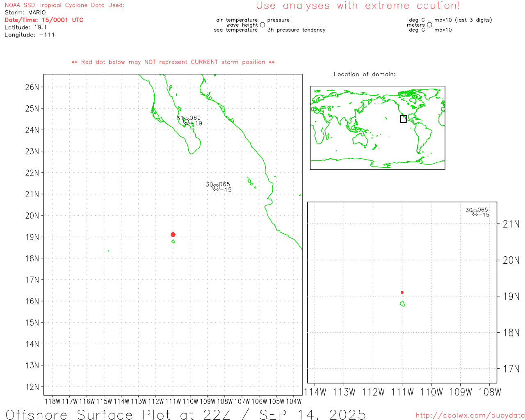Click the '12N' latitude axis label
This screenshot has width=525, height=420.
pyautogui.click(x=32, y=387)
